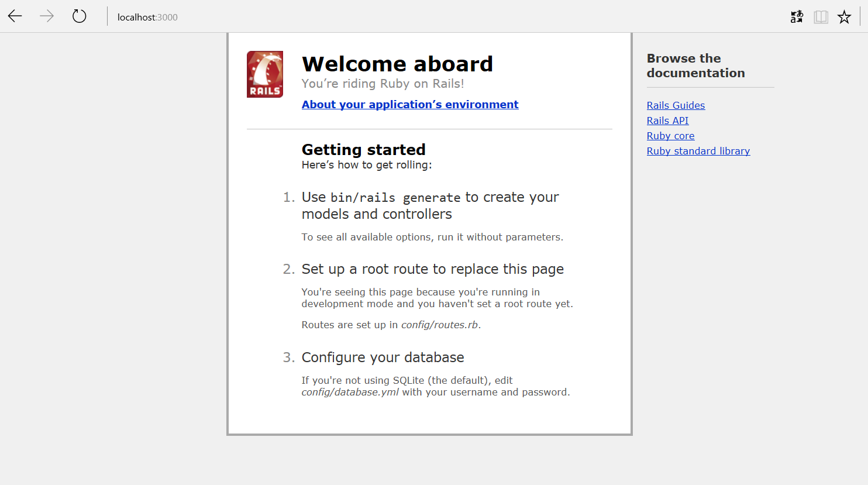Click 'To see all available options' text
This screenshot has width=868, height=485.
click(432, 237)
